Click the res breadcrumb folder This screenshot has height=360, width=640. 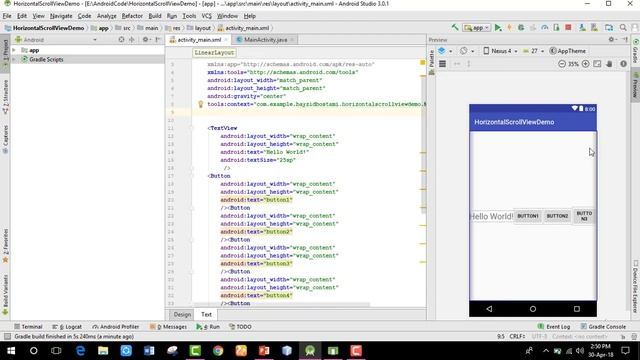click(173, 28)
